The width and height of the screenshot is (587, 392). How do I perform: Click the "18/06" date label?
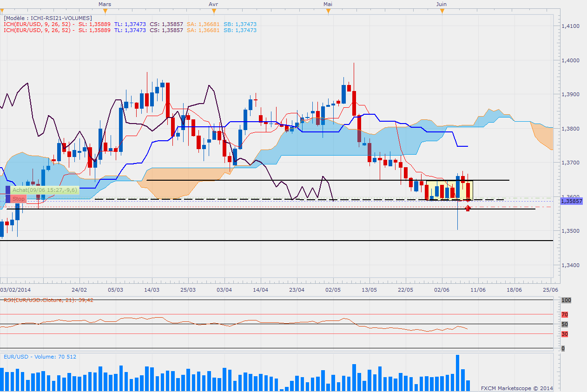coord(514,289)
